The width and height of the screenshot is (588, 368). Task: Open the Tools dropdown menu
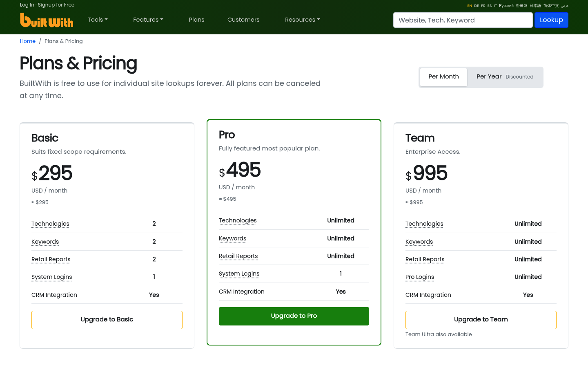coord(98,20)
